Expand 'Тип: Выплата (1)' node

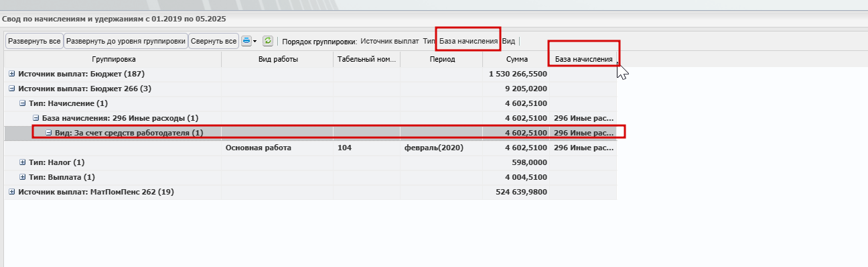point(23,177)
